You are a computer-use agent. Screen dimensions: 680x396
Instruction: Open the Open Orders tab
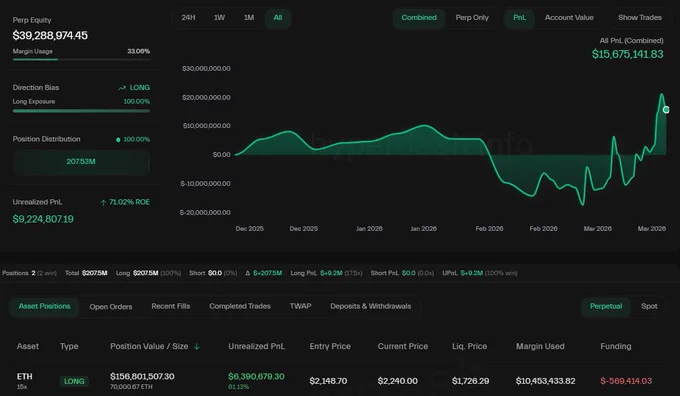[x=111, y=307]
